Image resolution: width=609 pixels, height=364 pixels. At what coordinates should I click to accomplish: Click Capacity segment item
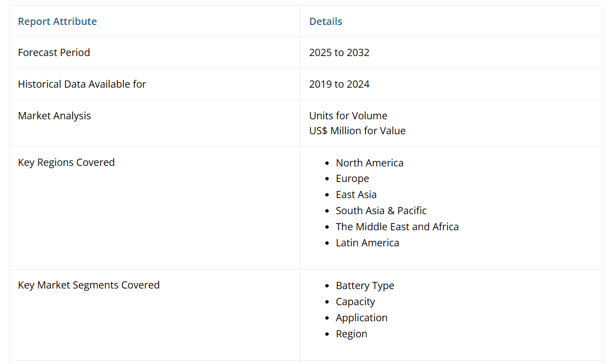pos(355,302)
